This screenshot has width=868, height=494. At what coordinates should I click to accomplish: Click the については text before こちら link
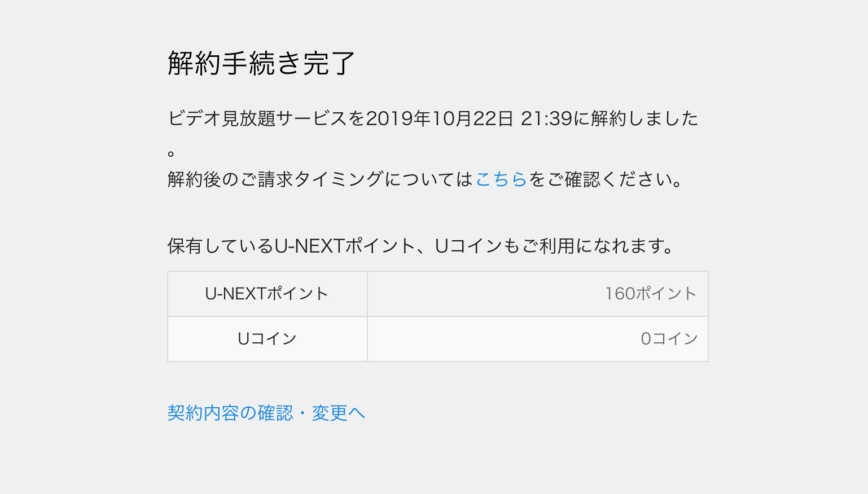pyautogui.click(x=429, y=179)
